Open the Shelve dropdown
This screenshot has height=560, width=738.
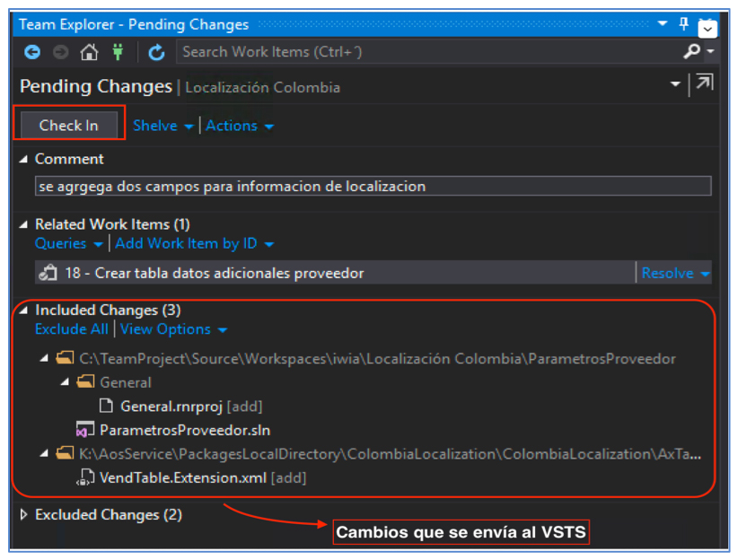click(163, 126)
